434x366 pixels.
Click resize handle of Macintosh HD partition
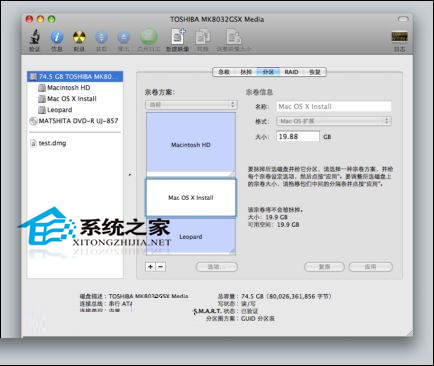(x=232, y=174)
